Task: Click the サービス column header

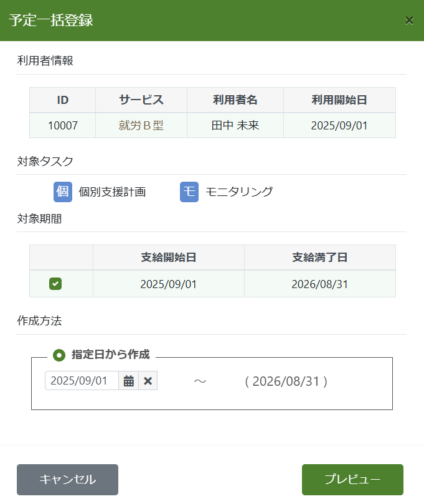Action: (x=141, y=100)
